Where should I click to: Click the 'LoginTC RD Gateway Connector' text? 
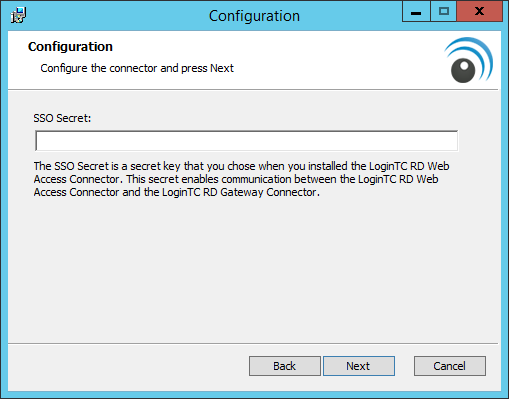(x=239, y=192)
